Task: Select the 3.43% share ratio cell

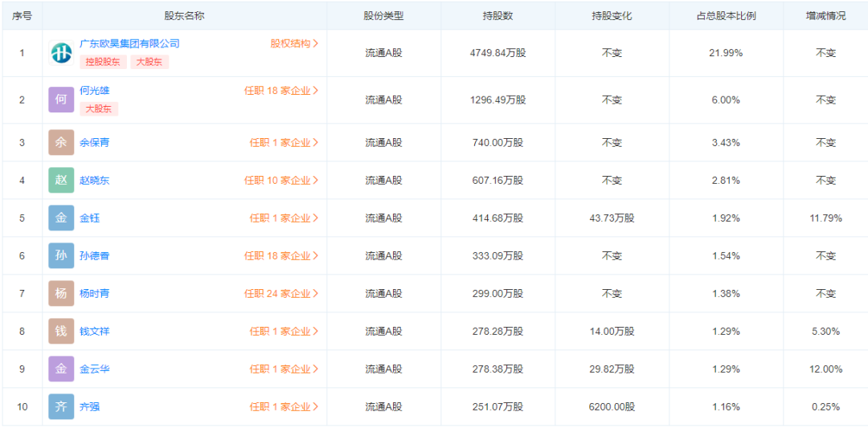Action: pyautogui.click(x=726, y=143)
